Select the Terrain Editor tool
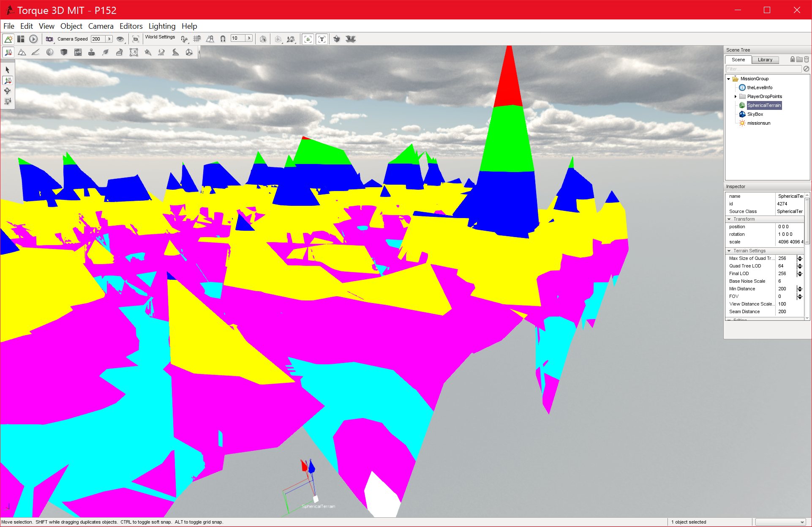Viewport: 812px width, 527px height. 22,52
